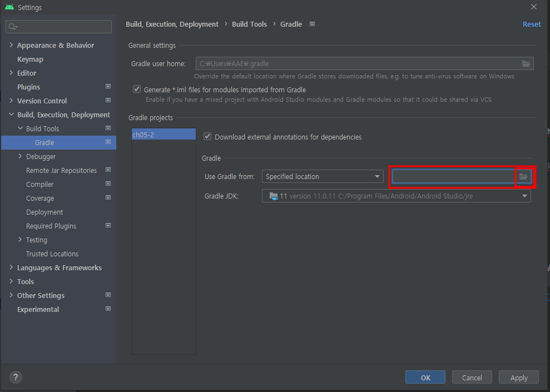Click the small icon beside Gradle in the breadcrumb
The image size is (550, 392).
pos(312,24)
